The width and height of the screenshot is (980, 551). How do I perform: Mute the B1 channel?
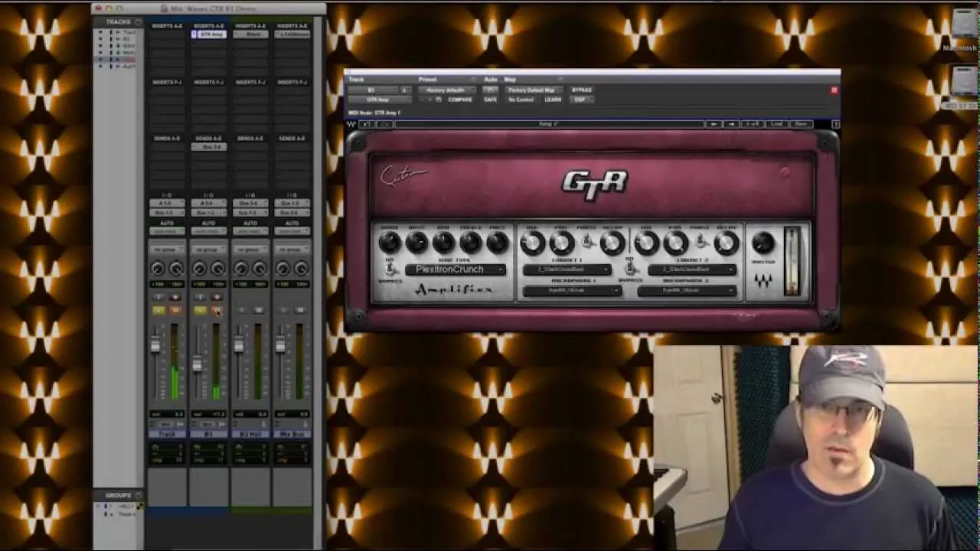pos(217,310)
